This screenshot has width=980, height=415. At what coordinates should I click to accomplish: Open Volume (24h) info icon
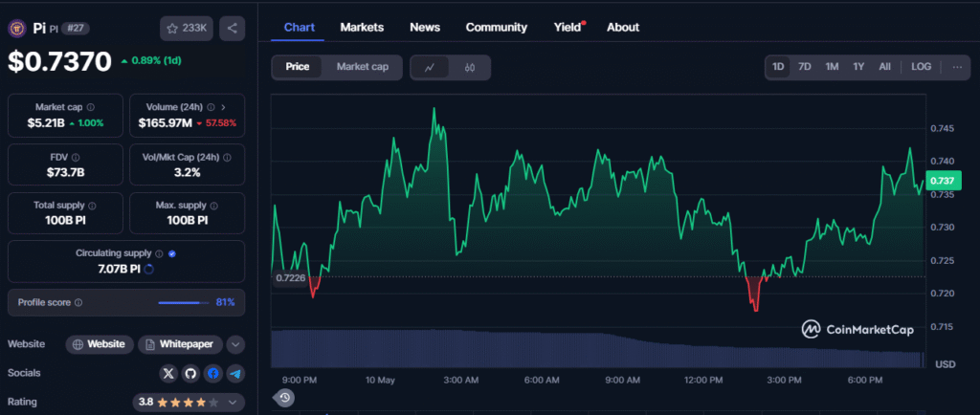point(211,107)
